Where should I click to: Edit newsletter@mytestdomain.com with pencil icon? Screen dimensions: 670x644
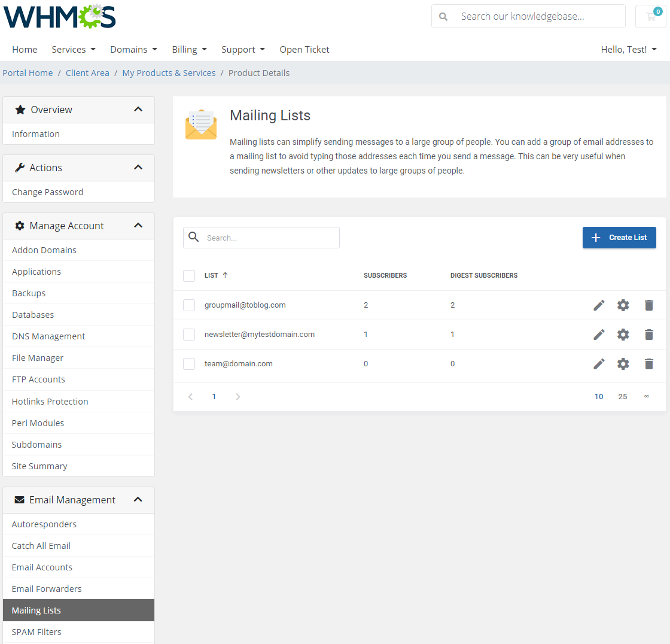[599, 335]
